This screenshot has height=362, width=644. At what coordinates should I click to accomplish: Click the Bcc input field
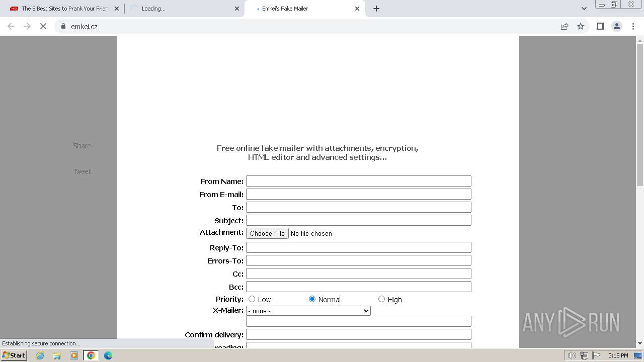(x=359, y=287)
